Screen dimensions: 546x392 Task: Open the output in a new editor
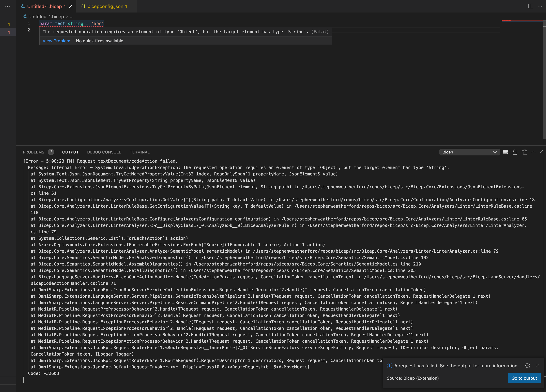pos(524,152)
